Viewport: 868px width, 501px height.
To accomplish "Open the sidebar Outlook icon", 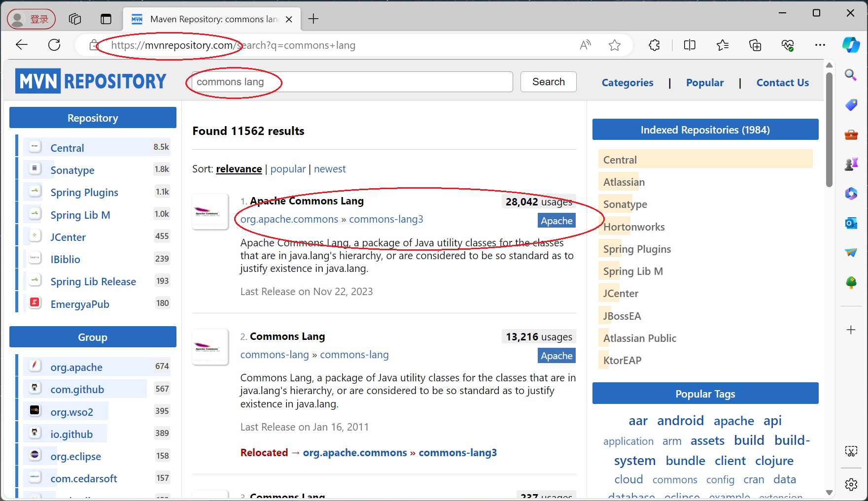I will [x=851, y=223].
